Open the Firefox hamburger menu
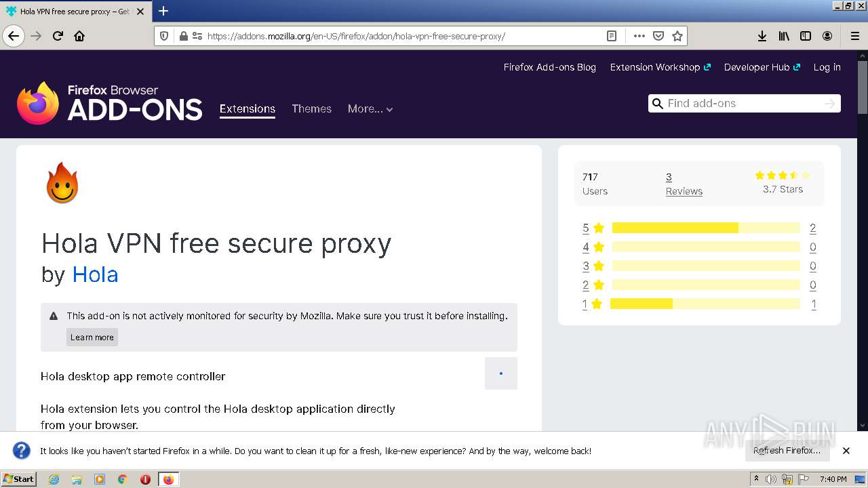This screenshot has width=868, height=488. 854,36
